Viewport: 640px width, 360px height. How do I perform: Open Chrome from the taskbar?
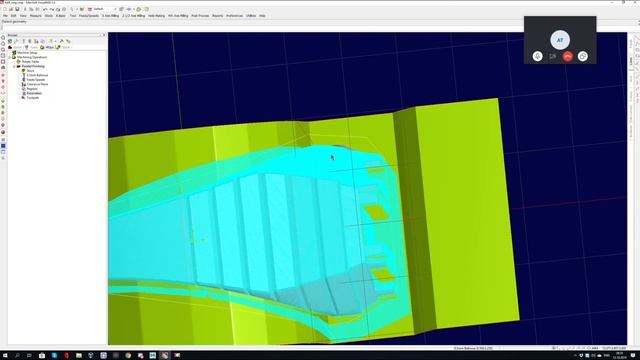pos(128,356)
